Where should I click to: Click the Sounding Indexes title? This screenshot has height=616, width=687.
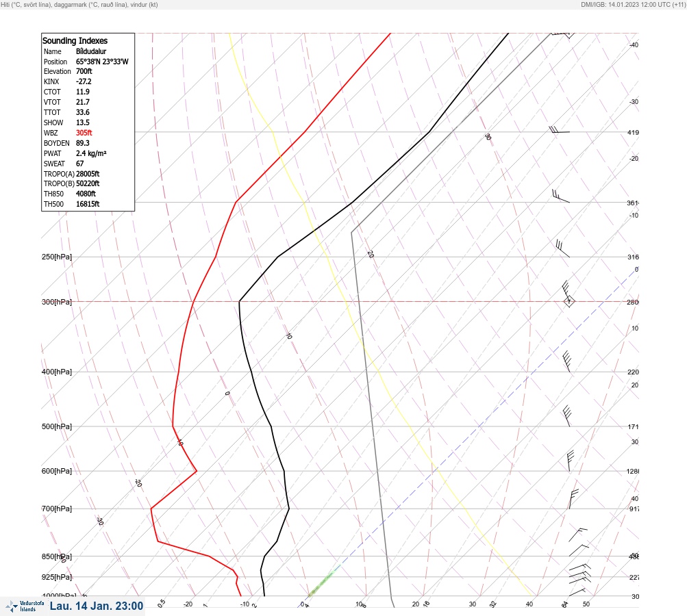(x=75, y=40)
